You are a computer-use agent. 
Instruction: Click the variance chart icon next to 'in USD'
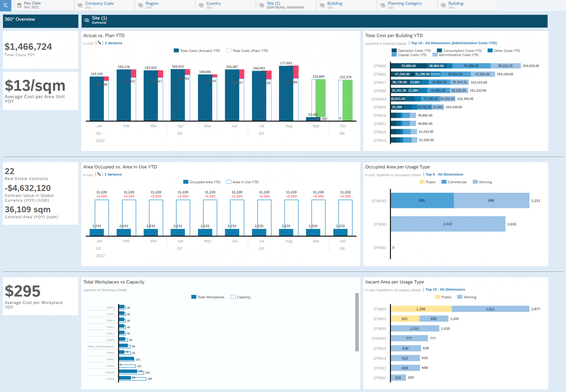click(99, 43)
